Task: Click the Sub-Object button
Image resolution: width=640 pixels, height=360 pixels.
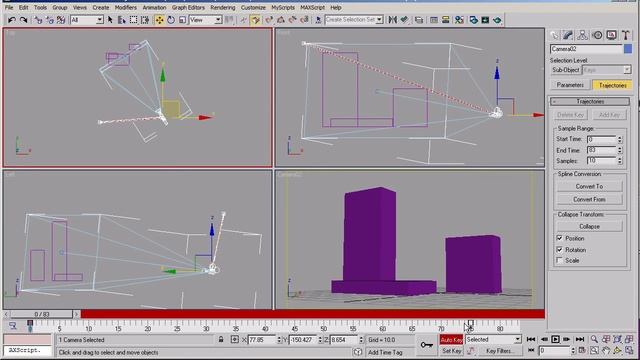Action: (x=565, y=70)
